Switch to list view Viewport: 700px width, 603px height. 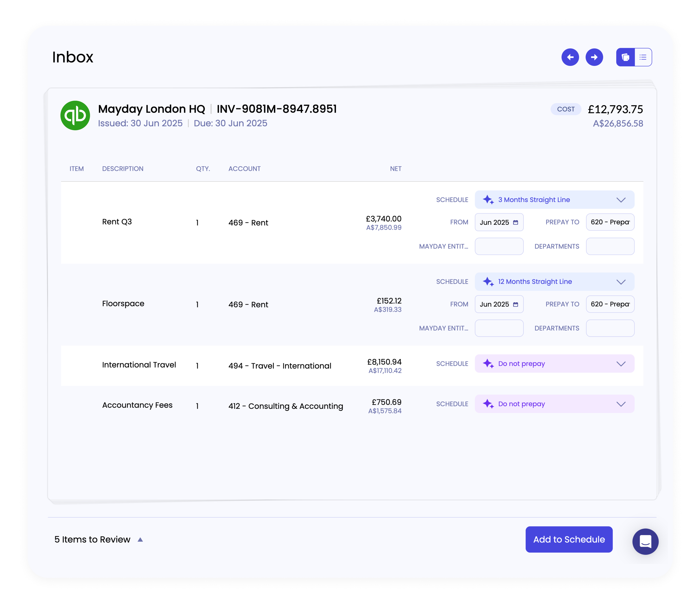pyautogui.click(x=643, y=57)
